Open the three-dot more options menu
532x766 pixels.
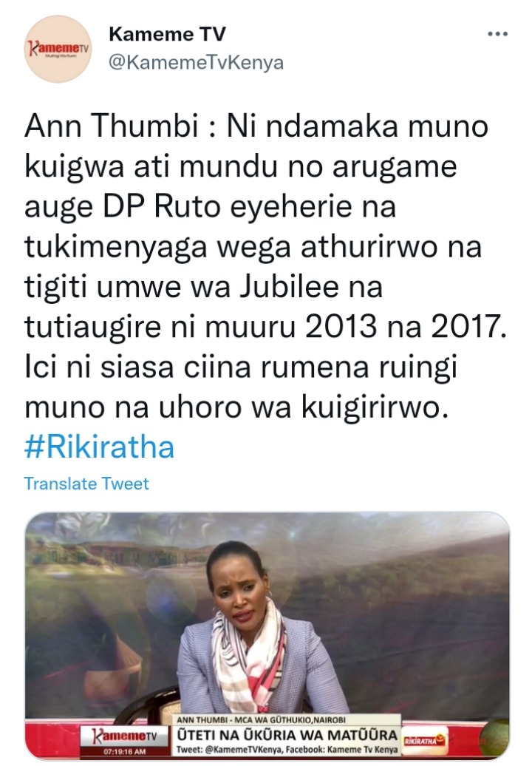click(x=497, y=34)
